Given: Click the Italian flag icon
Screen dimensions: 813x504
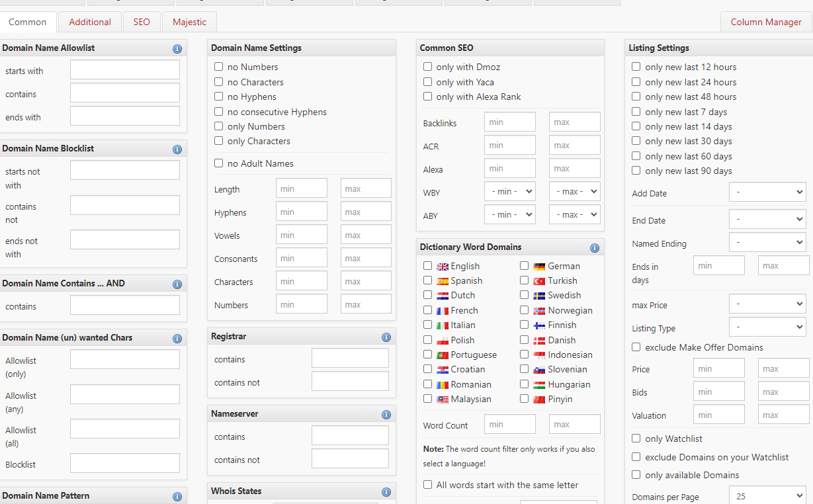Looking at the screenshot, I should click(443, 325).
